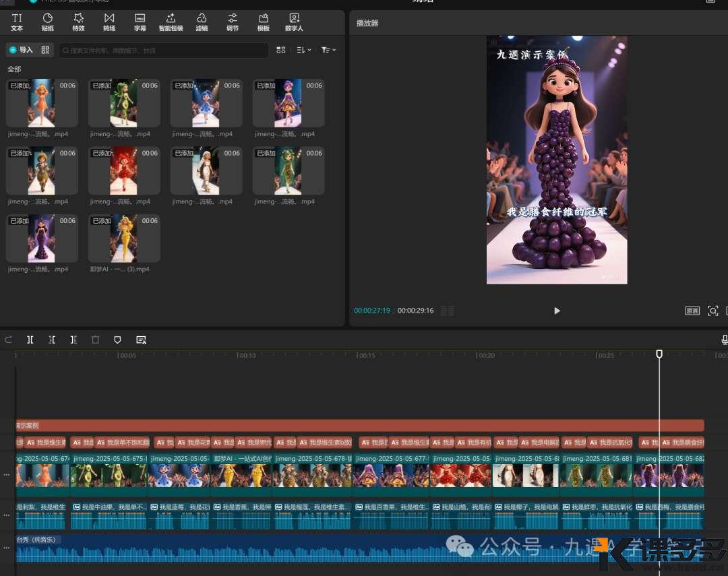Toggle grid view of media library
Image resolution: width=728 pixels, height=576 pixels.
281,50
